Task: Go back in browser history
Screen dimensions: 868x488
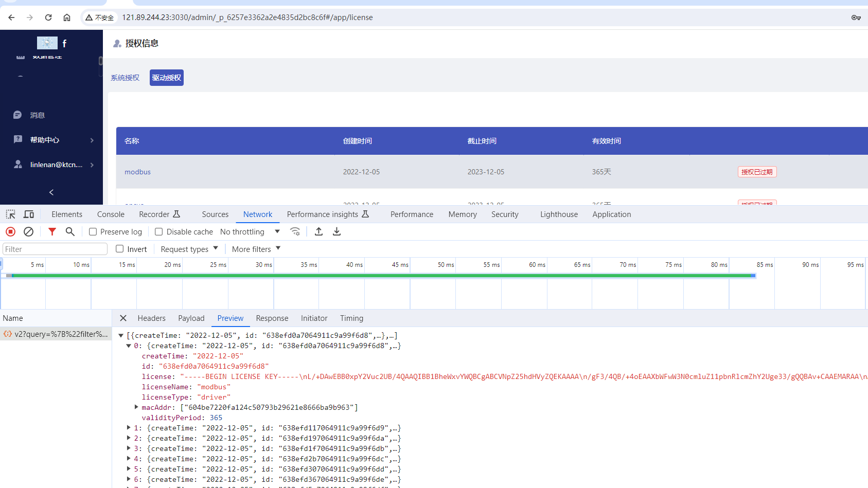Action: (x=11, y=17)
